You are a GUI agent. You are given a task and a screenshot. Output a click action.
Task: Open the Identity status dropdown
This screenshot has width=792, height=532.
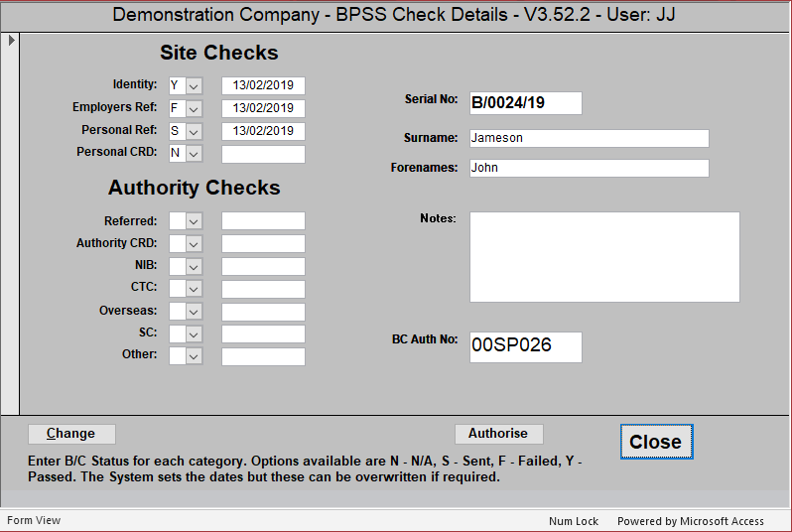[x=194, y=86]
